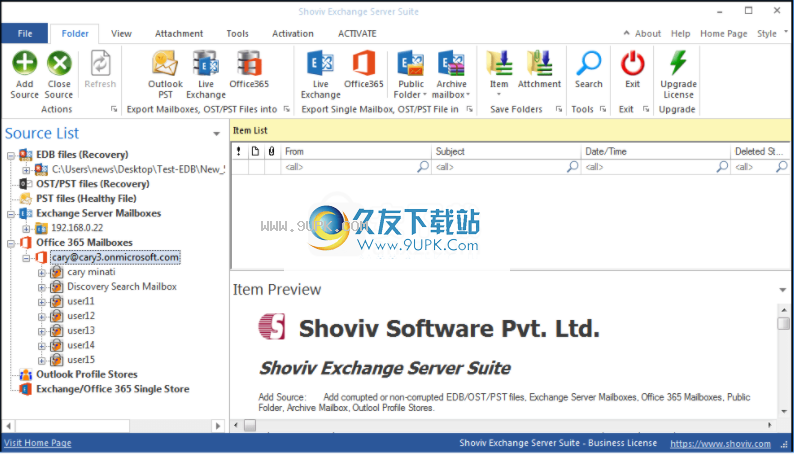Expand the user14 mailbox

[42, 346]
